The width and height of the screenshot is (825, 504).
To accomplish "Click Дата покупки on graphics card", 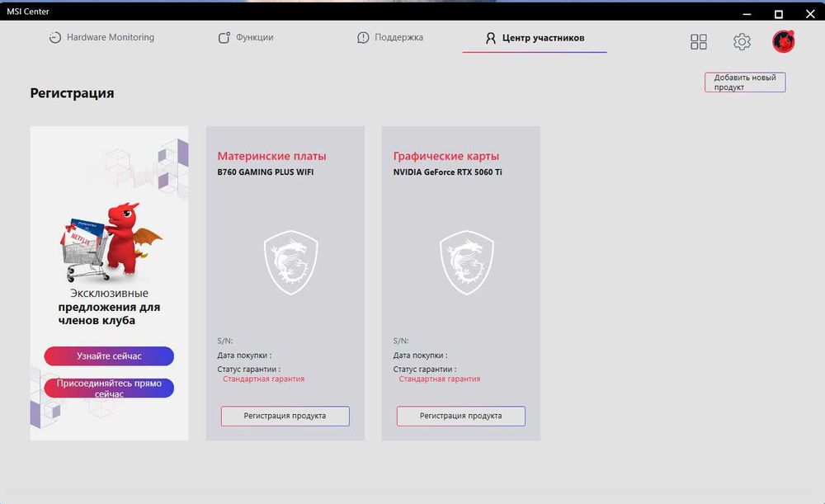I will pos(421,356).
